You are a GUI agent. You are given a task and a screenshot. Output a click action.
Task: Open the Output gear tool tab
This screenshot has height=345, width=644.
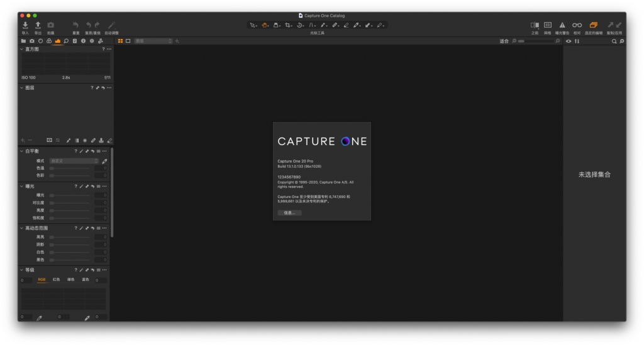tap(92, 41)
